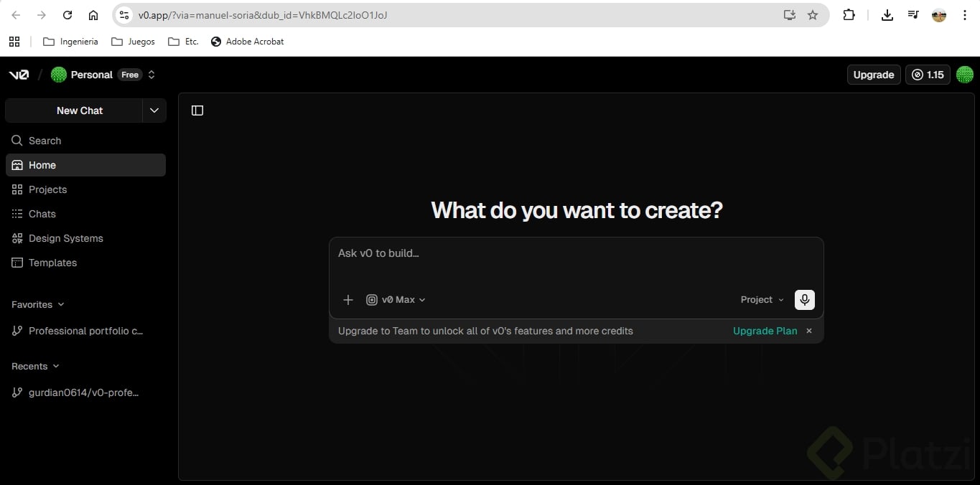Open the bookmarks bar apps grid icon
This screenshot has width=980, height=485.
pos(14,42)
